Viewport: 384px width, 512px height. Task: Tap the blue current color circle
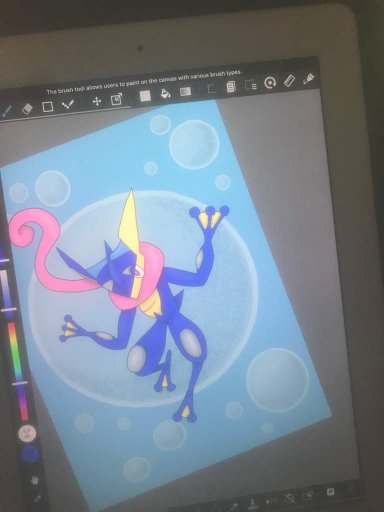(31, 454)
